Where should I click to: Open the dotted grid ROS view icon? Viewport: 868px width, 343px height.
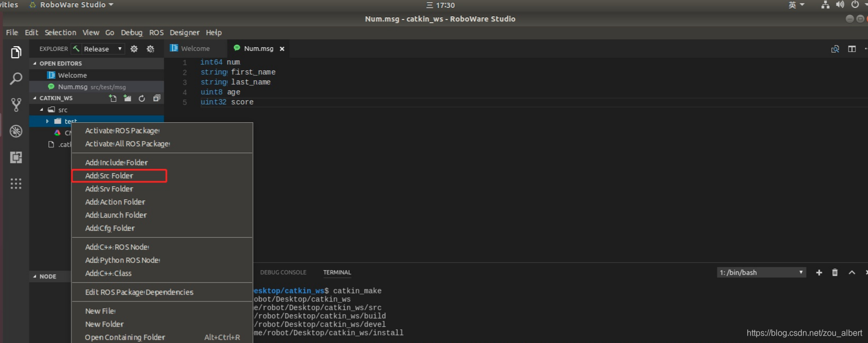pos(16,184)
